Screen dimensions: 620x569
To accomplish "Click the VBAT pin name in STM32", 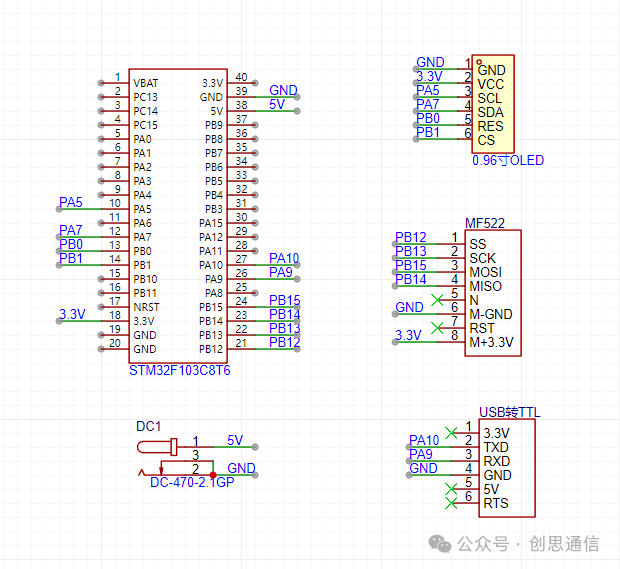I will (x=146, y=83).
